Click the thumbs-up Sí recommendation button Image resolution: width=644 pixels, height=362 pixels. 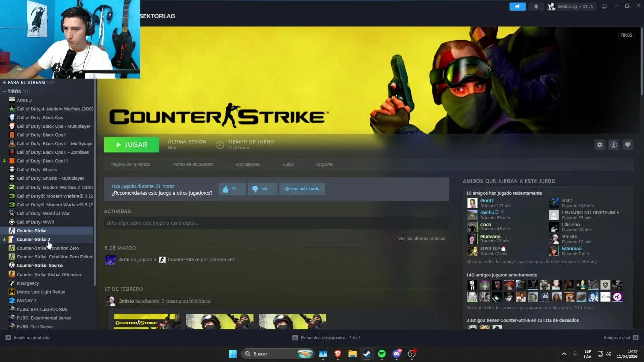point(232,189)
